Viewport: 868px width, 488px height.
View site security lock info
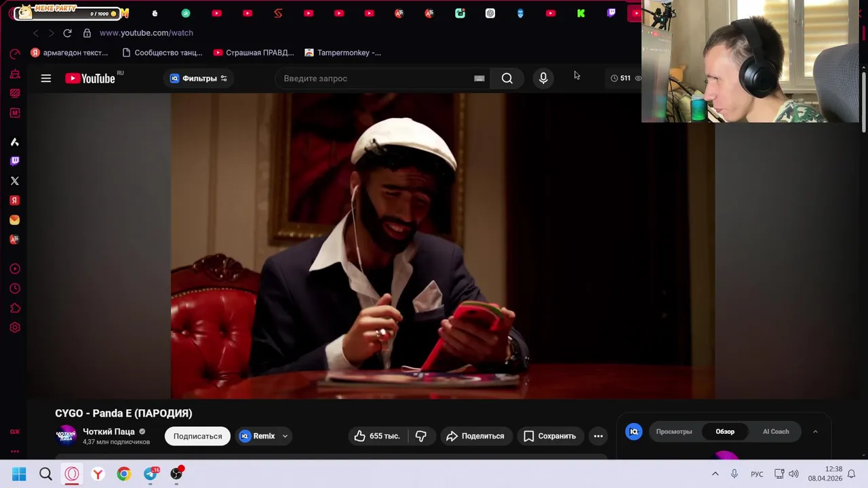click(x=87, y=33)
